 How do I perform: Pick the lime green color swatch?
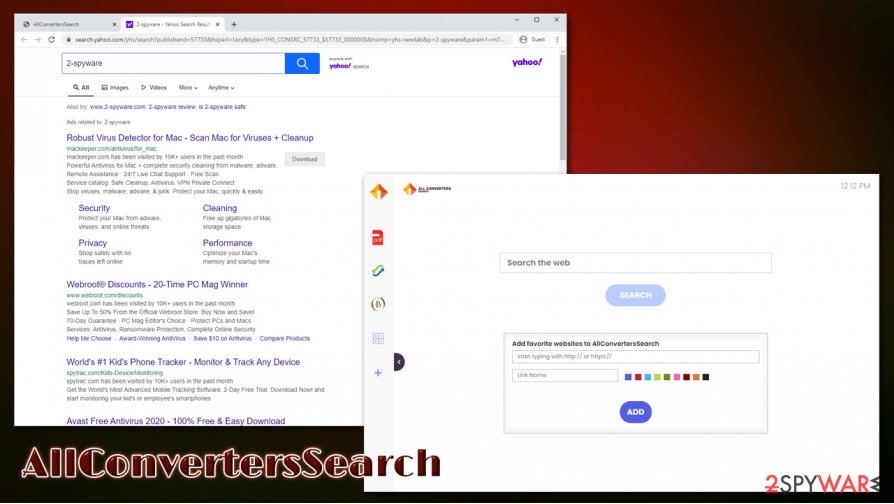657,377
